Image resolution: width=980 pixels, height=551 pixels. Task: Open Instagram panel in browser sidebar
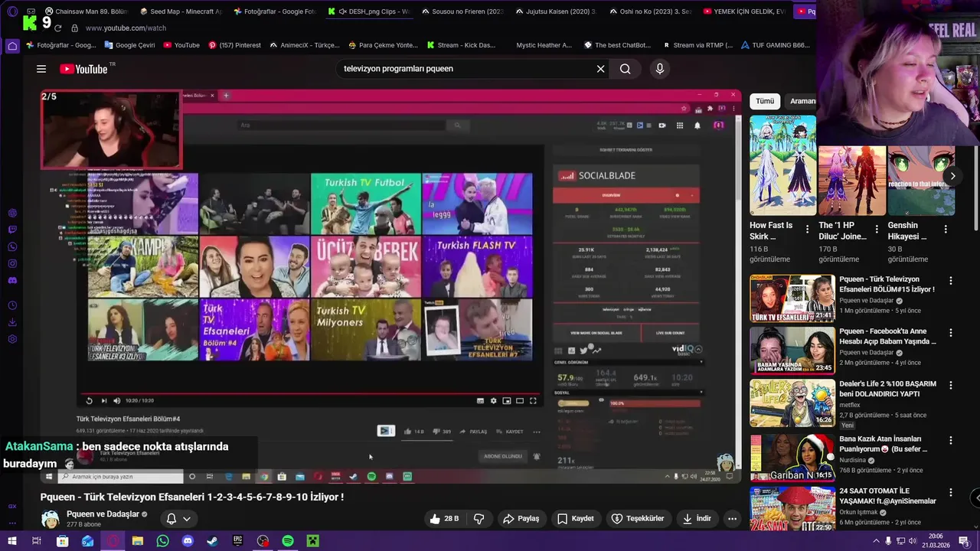tap(12, 263)
